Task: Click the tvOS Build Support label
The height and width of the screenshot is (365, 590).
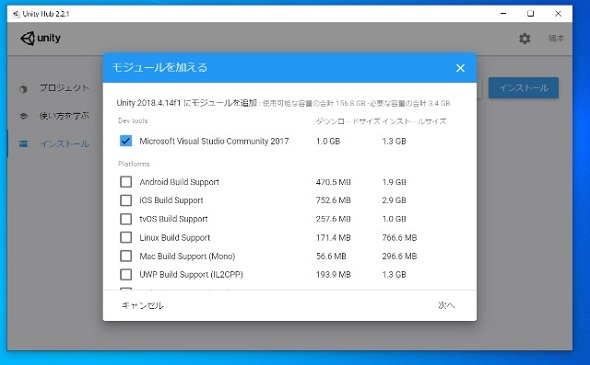Action: pos(173,219)
